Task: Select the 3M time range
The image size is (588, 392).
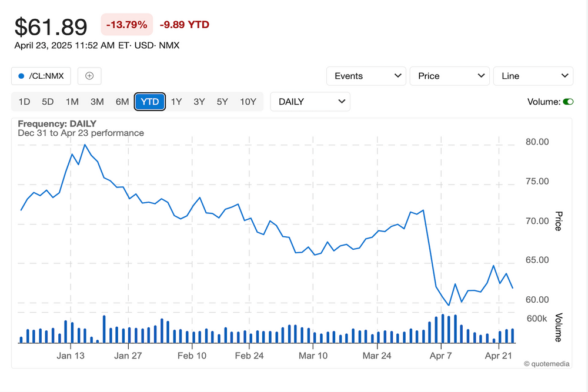Action: tap(97, 102)
